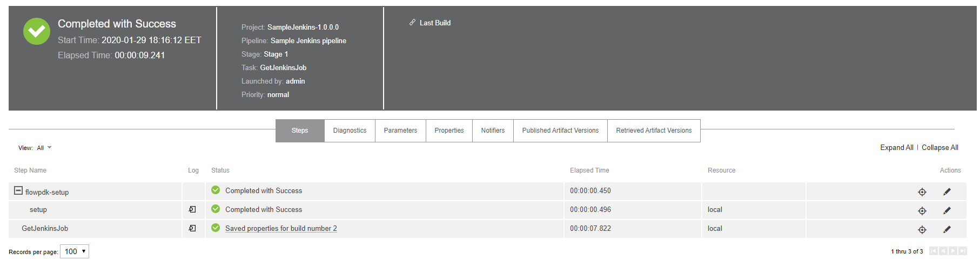Click Completed with Success status of flowpdk-setup row

(x=264, y=190)
